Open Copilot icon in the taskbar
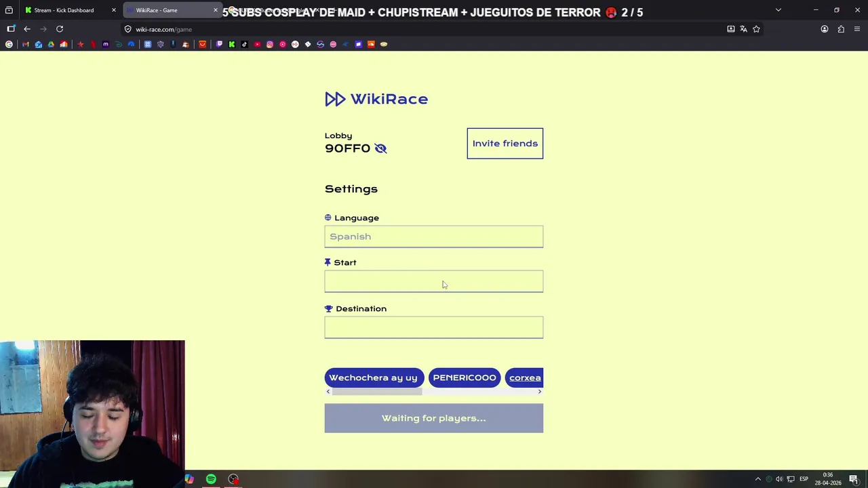The width and height of the screenshot is (868, 488). (x=189, y=479)
